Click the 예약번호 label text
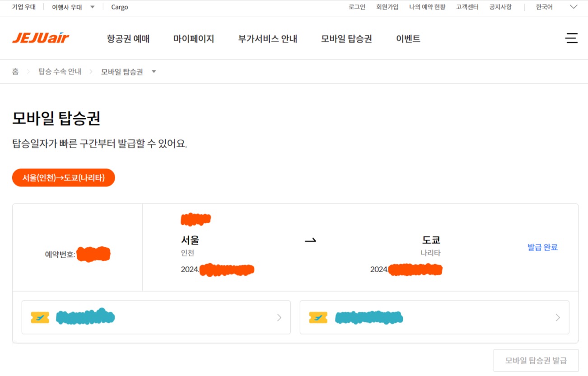This screenshot has width=588, height=376. (60, 255)
